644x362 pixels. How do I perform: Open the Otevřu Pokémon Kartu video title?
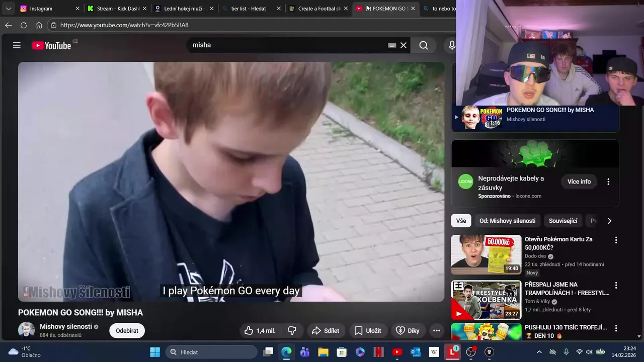tap(558, 243)
